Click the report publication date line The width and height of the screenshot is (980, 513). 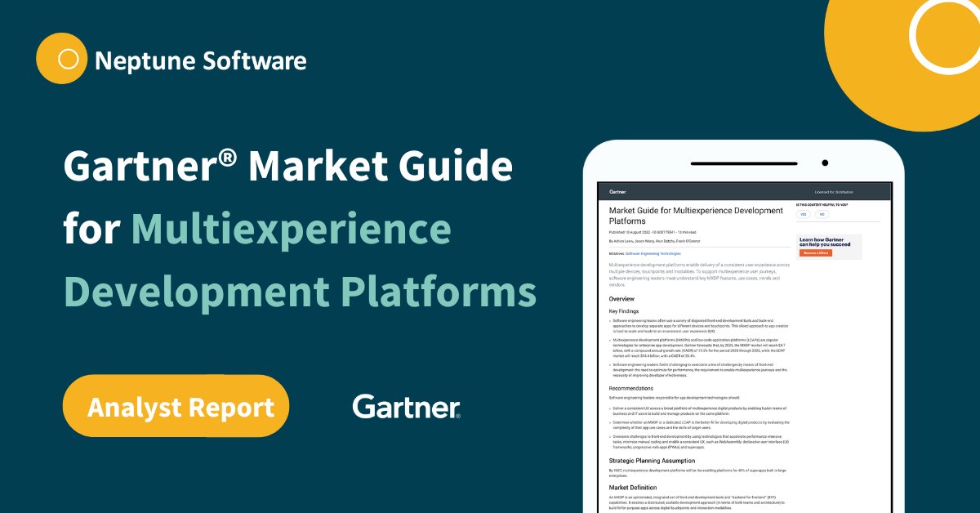[654, 232]
